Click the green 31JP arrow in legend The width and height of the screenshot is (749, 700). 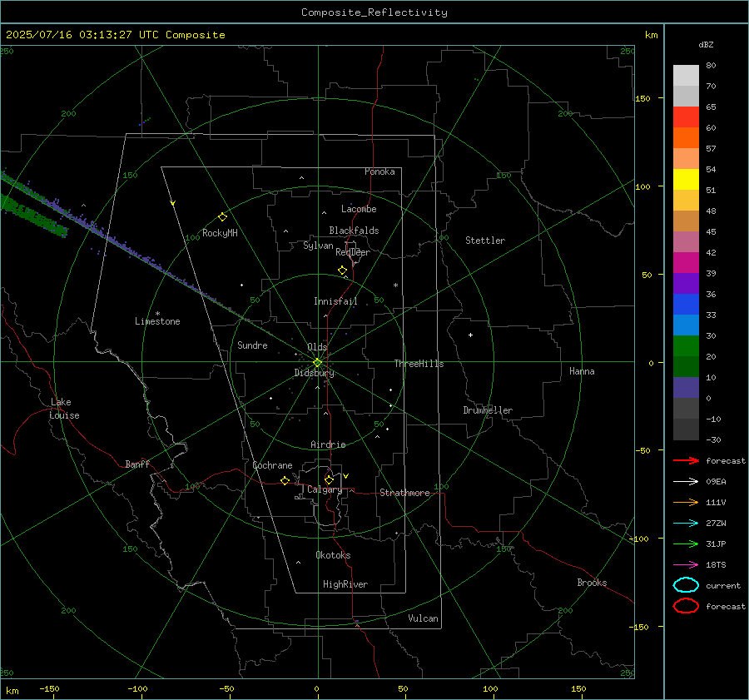click(x=686, y=544)
